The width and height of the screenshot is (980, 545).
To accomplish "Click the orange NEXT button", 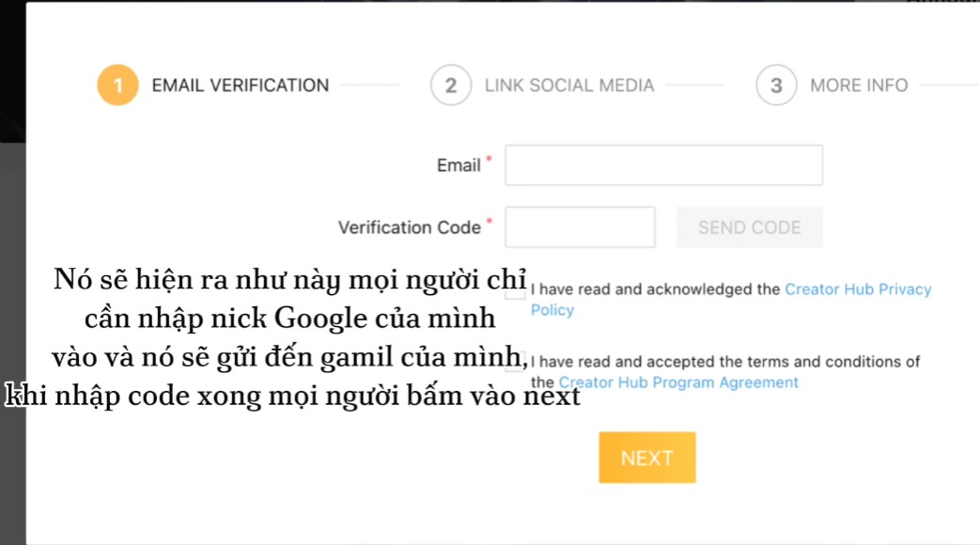I will 647,458.
